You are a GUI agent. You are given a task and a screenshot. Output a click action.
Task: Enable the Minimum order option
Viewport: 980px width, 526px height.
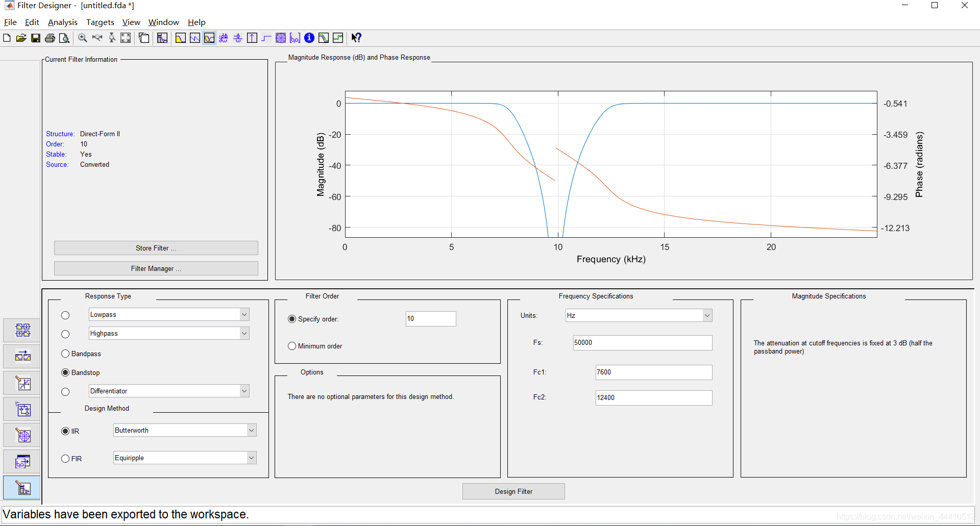point(291,346)
